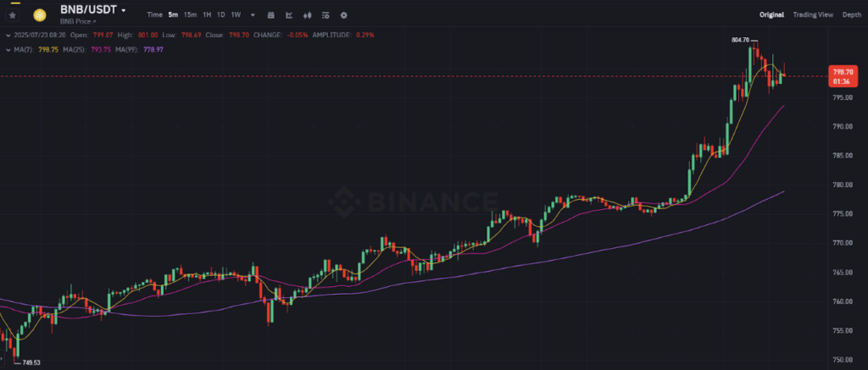868x370 pixels.
Task: Open chart settings with the gear icon
Action: coord(343,15)
